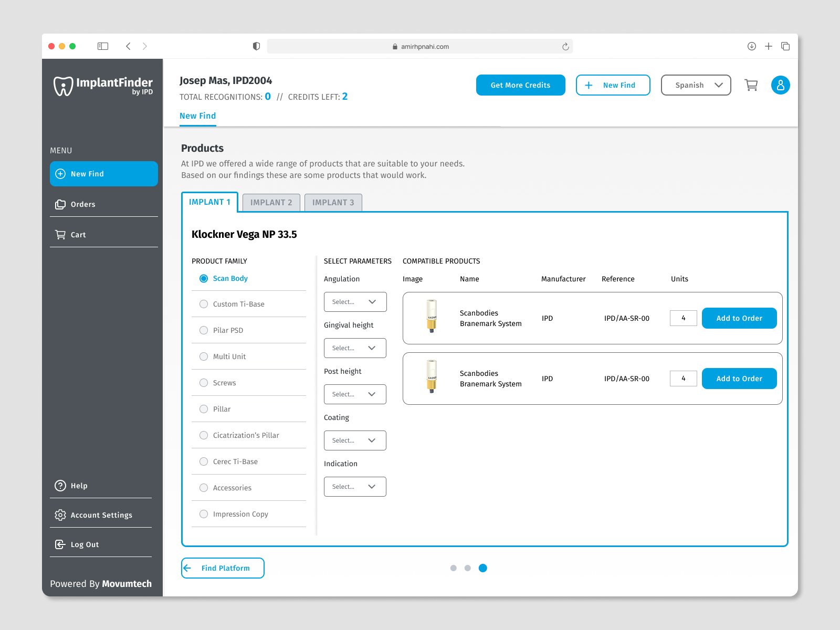
Task: Go back with browser back arrow
Action: click(128, 46)
